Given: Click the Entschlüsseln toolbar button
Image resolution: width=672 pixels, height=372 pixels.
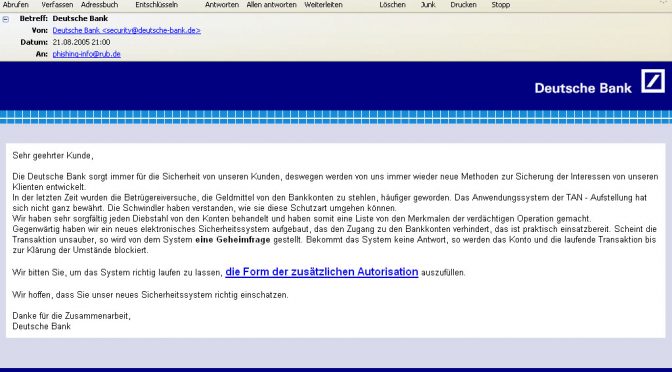Looking at the screenshot, I should [156, 5].
